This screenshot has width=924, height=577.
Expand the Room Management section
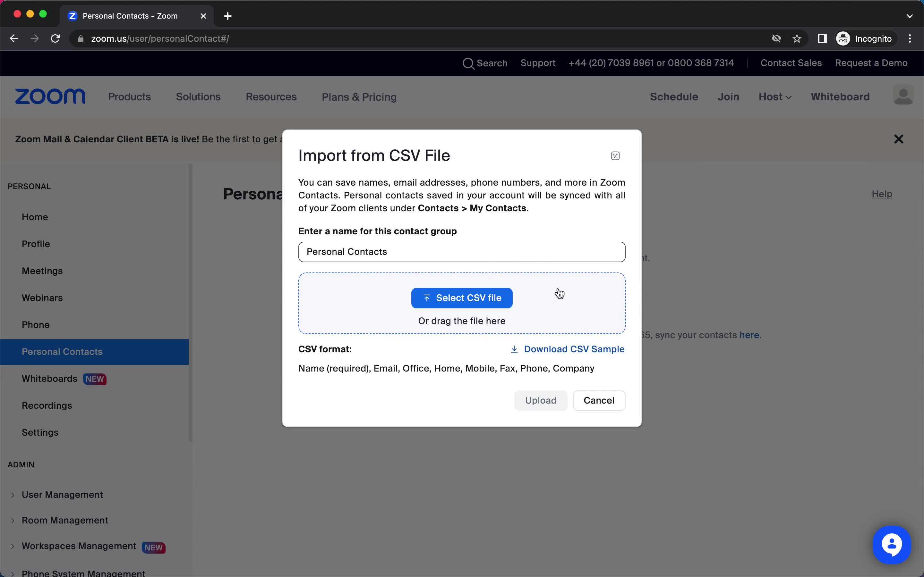pyautogui.click(x=64, y=520)
